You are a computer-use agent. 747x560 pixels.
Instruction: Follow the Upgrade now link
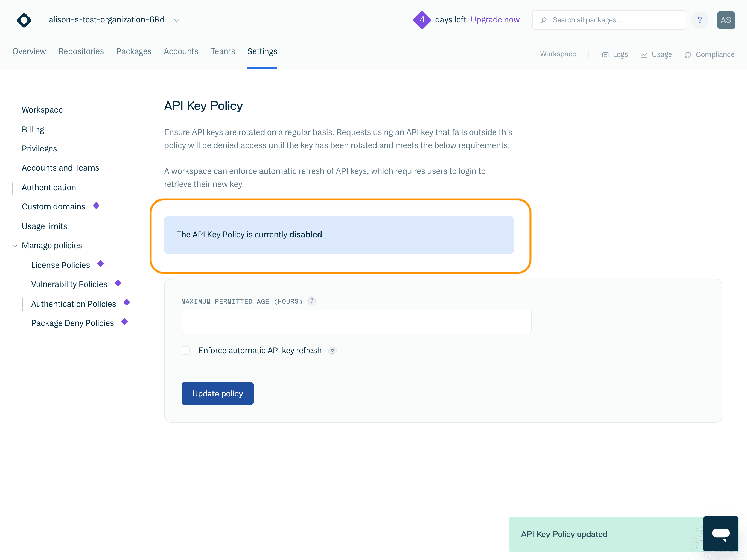point(495,20)
